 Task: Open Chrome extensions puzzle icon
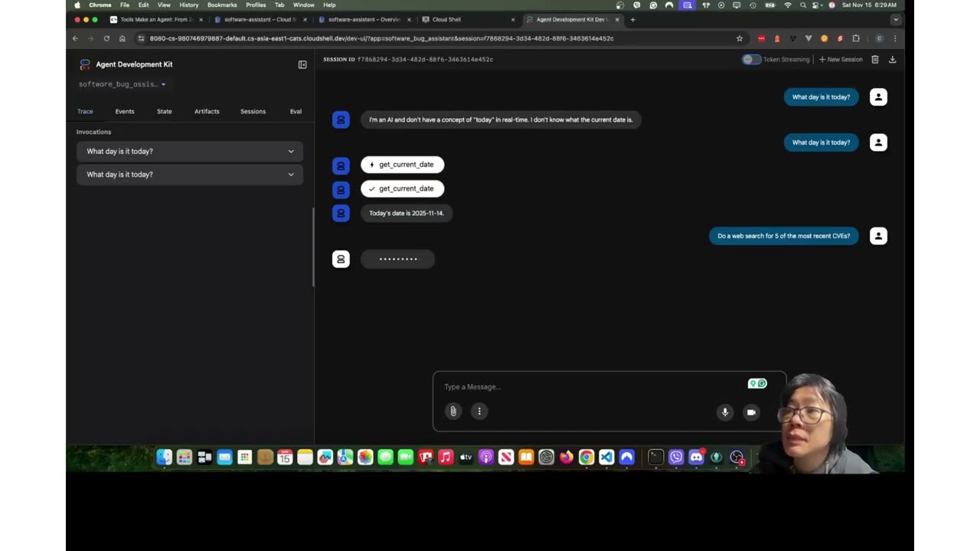click(x=856, y=38)
